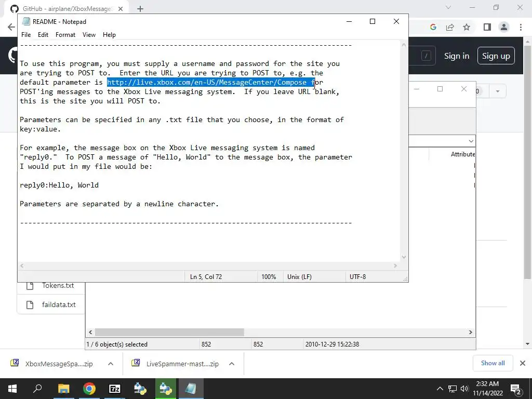Open a new browser tab

click(x=140, y=9)
